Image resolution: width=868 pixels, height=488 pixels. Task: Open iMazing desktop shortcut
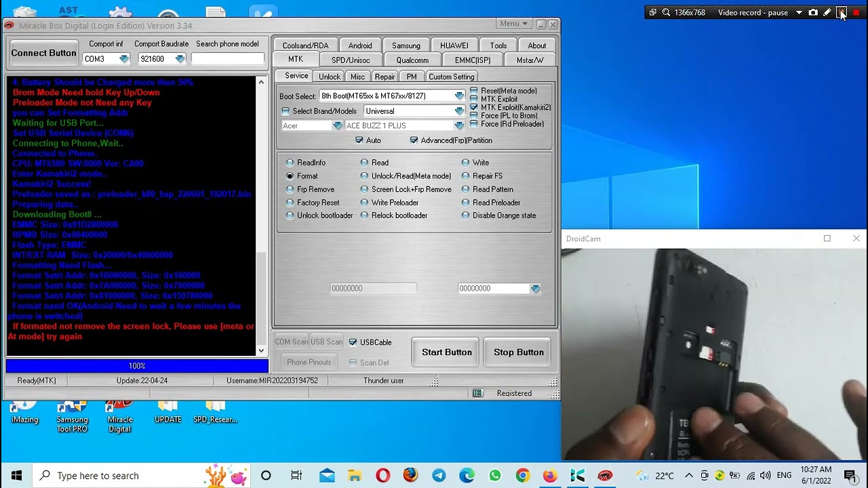pyautogui.click(x=24, y=412)
